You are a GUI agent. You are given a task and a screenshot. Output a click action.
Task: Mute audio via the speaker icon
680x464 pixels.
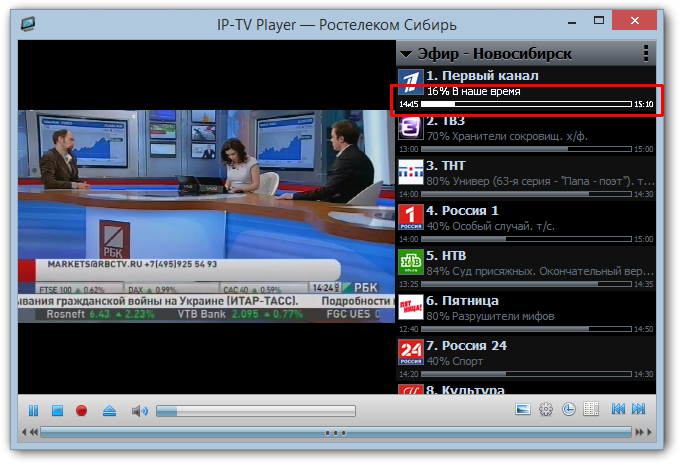point(139,410)
